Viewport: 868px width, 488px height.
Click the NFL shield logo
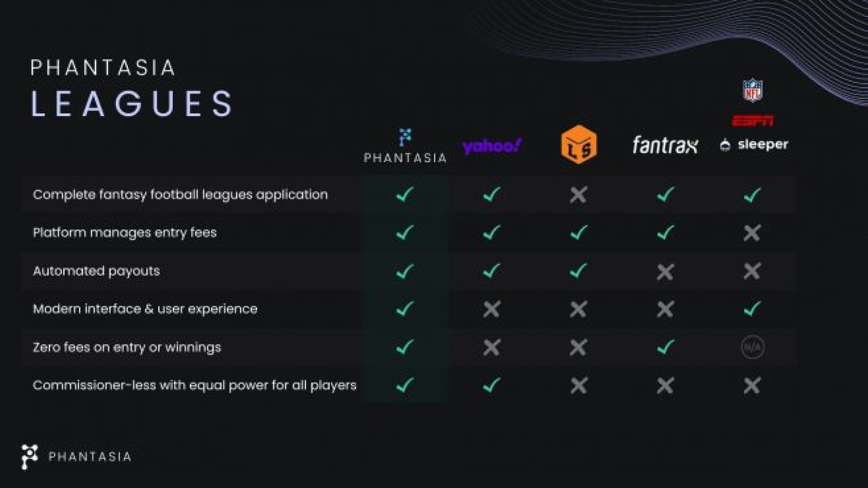pos(752,90)
